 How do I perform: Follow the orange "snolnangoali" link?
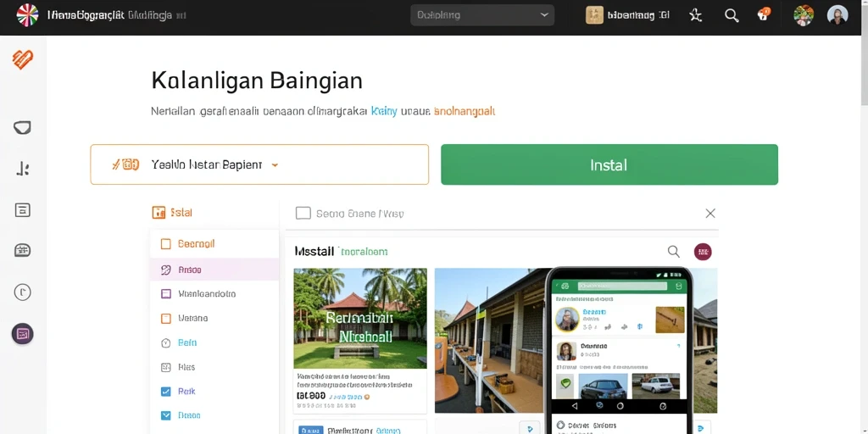point(464,111)
